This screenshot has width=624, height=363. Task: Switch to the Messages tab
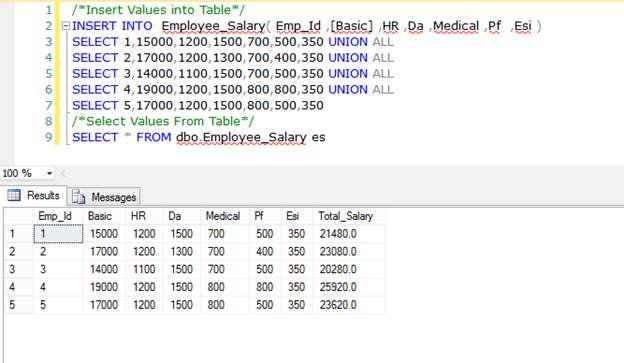(103, 197)
